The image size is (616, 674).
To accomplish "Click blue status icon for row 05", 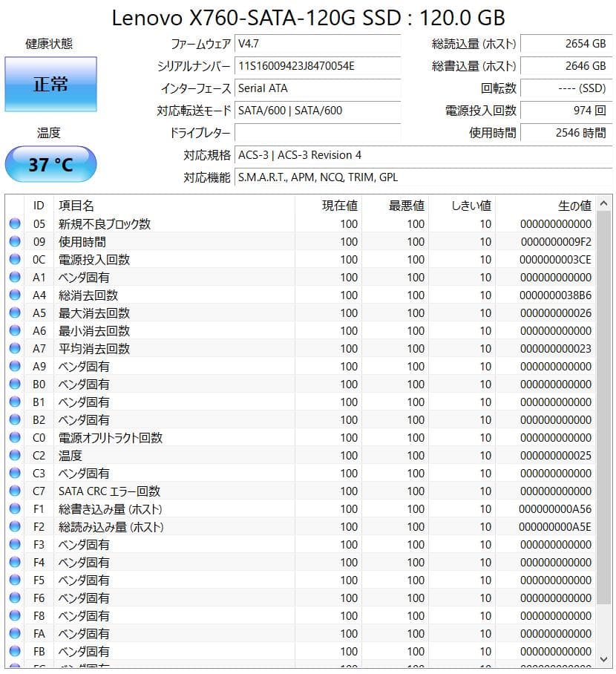I will tap(15, 224).
